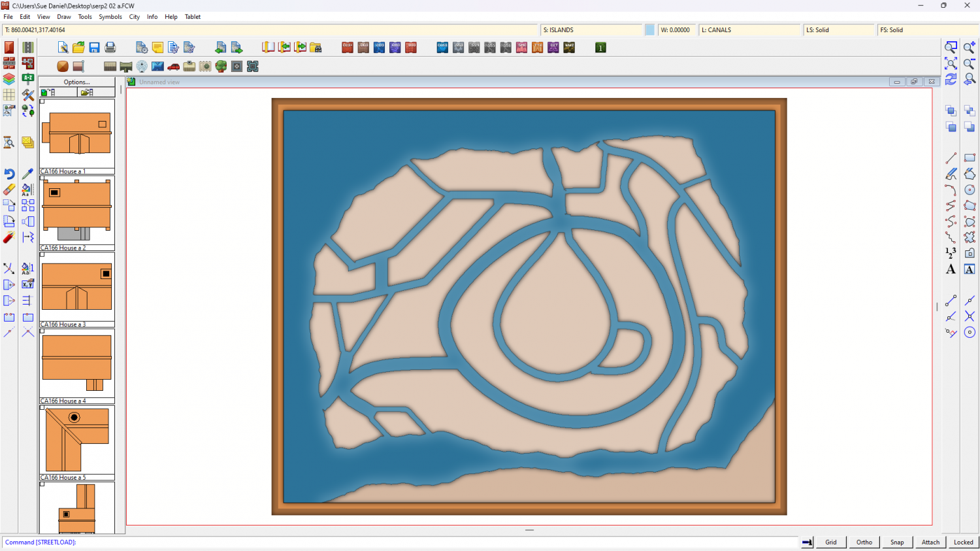
Task: Open the fill style FS: Solid selector
Action: (928, 30)
